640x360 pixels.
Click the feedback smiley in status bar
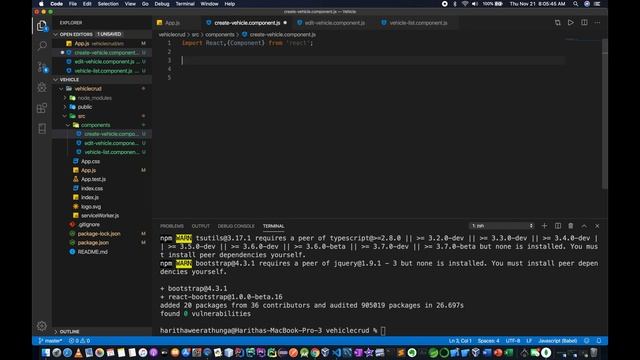click(x=587, y=341)
